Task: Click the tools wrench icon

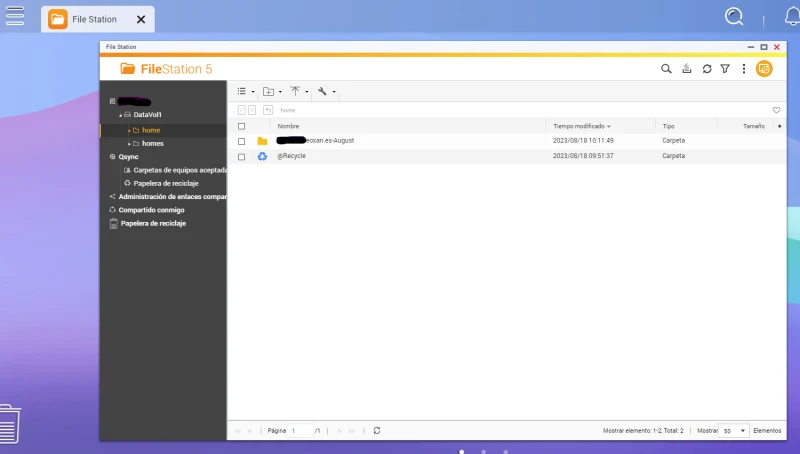Action: 322,91
